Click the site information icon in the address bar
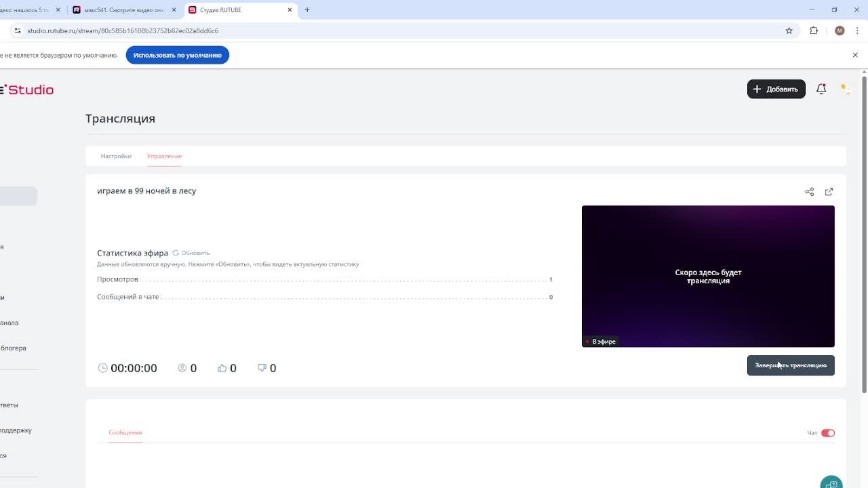868x488 pixels. (x=18, y=30)
